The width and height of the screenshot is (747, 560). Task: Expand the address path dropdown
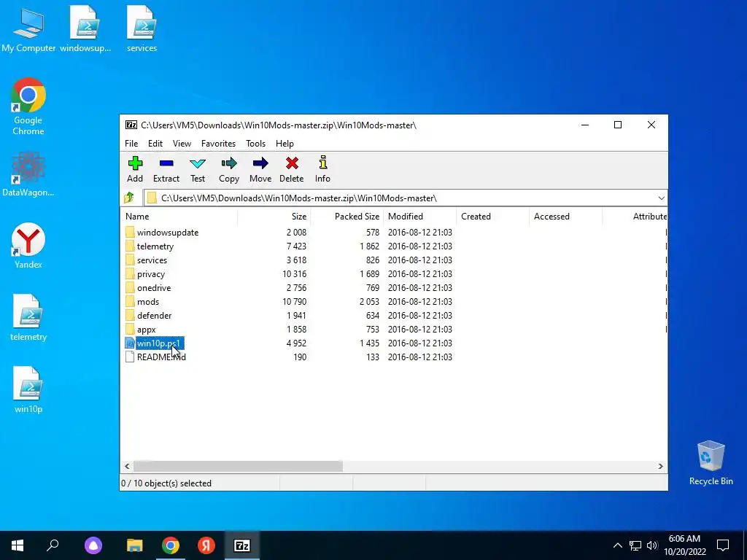click(661, 198)
